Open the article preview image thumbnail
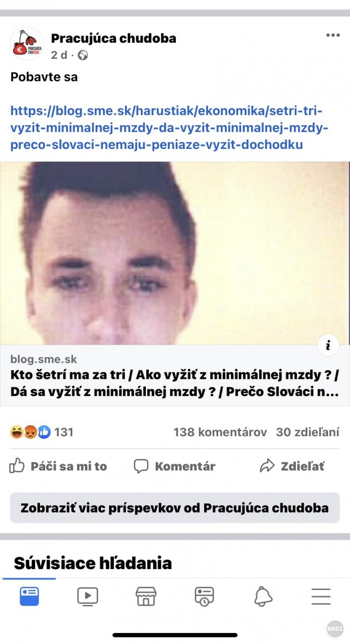350x644 pixels. (x=175, y=253)
